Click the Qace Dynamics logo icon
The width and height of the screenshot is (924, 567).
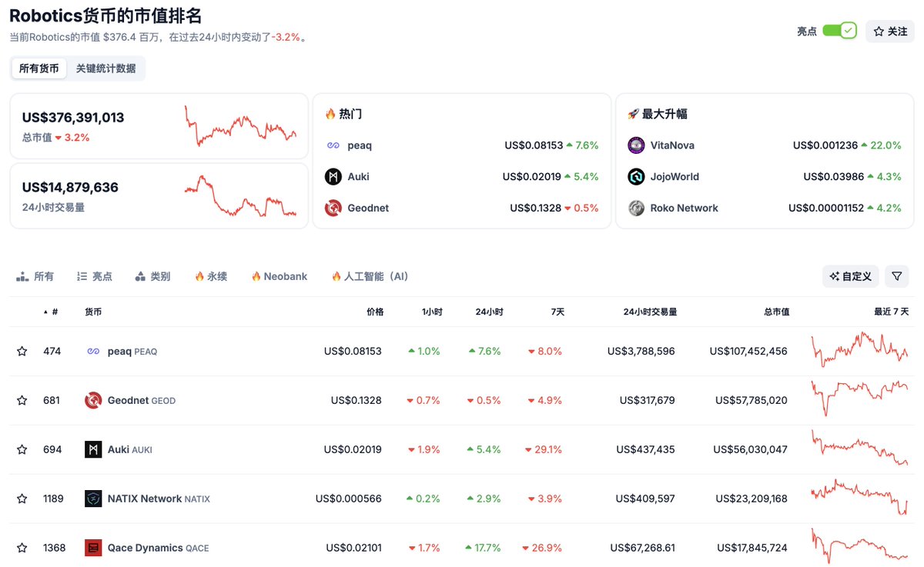coord(93,548)
